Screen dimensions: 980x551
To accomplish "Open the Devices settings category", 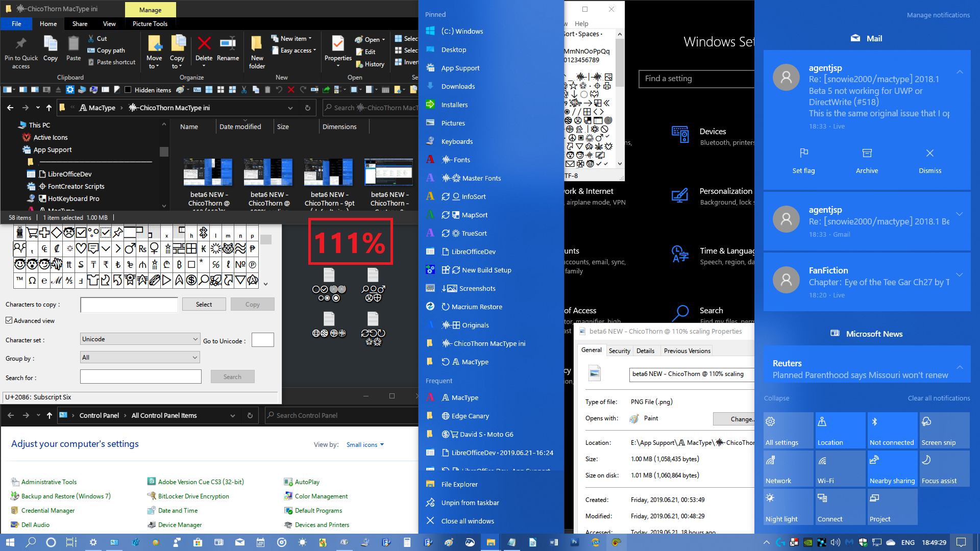I will click(713, 136).
